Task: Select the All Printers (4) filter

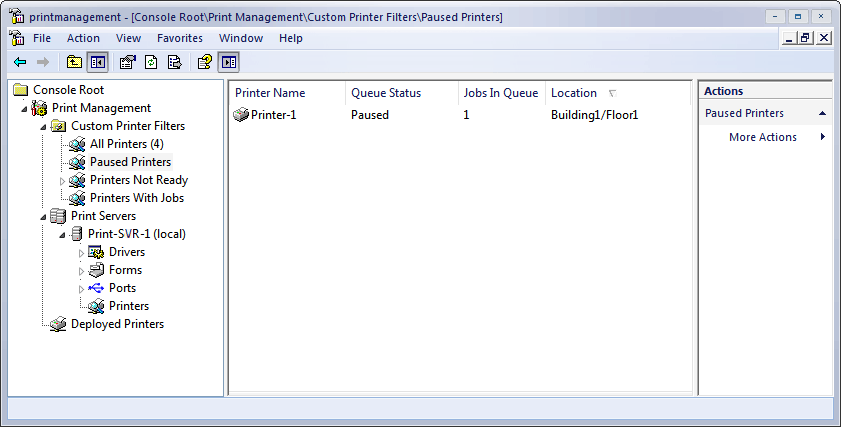Action: click(x=127, y=144)
